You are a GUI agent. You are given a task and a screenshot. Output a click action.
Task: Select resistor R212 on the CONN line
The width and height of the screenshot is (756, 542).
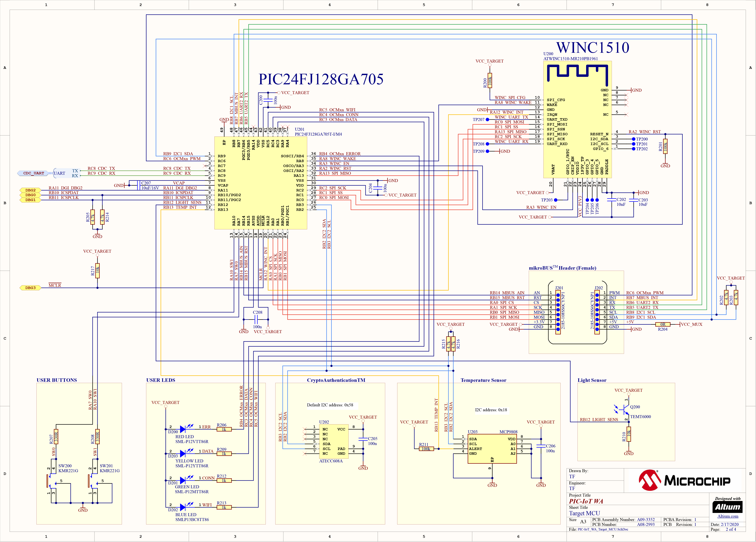[224, 480]
